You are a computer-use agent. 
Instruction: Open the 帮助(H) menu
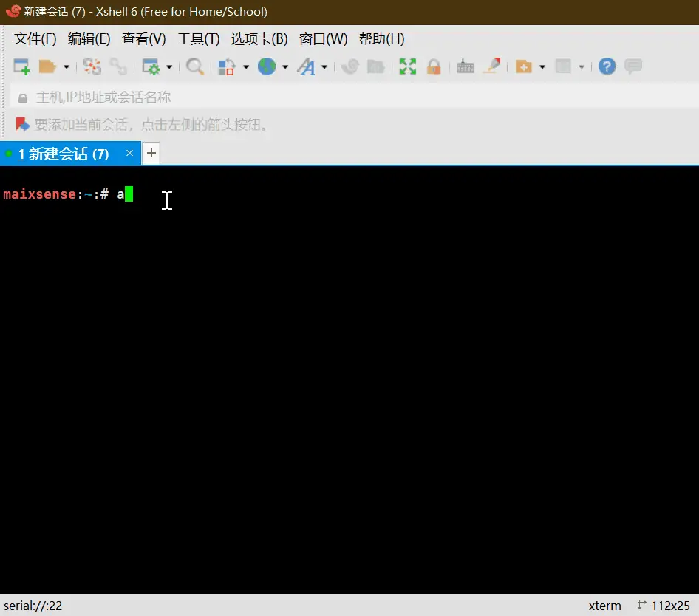click(382, 39)
